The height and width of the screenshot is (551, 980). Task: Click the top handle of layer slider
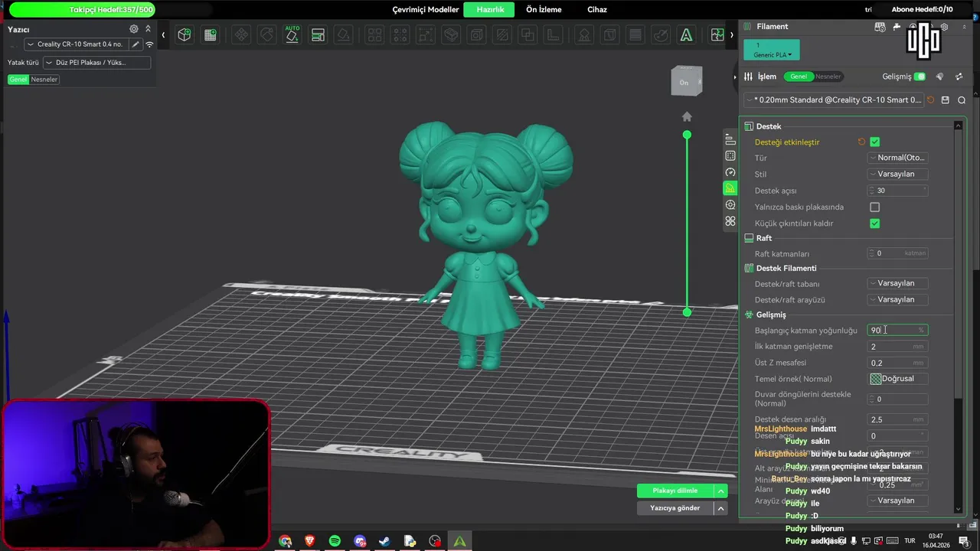point(687,135)
